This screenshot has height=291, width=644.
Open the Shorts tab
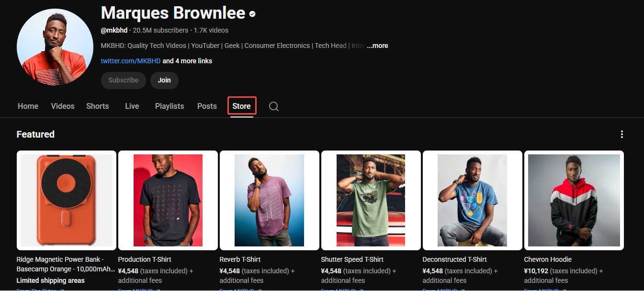[97, 106]
